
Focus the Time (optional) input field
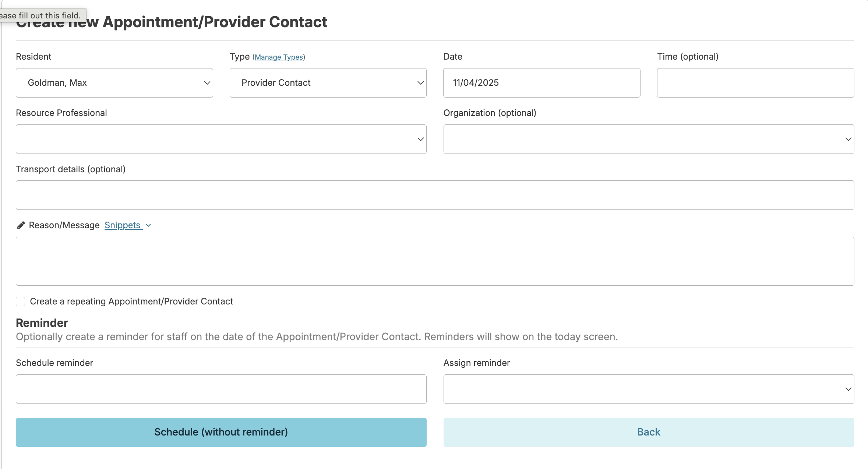coord(755,83)
